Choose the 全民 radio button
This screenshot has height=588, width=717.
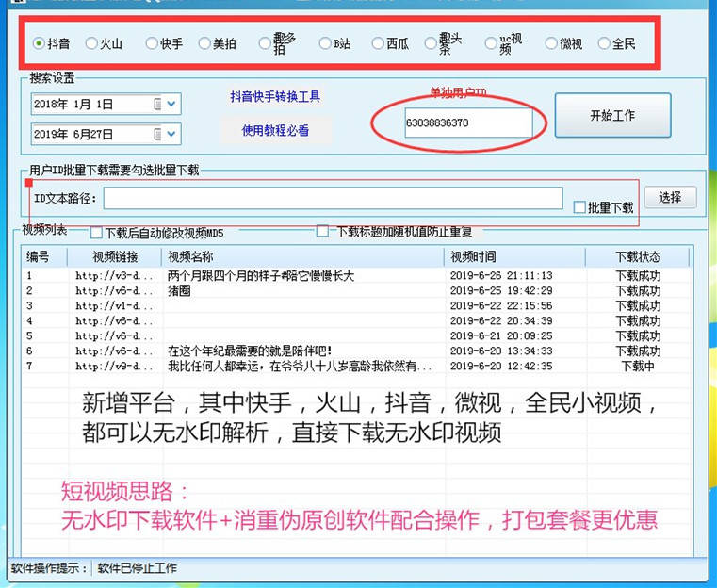point(604,43)
